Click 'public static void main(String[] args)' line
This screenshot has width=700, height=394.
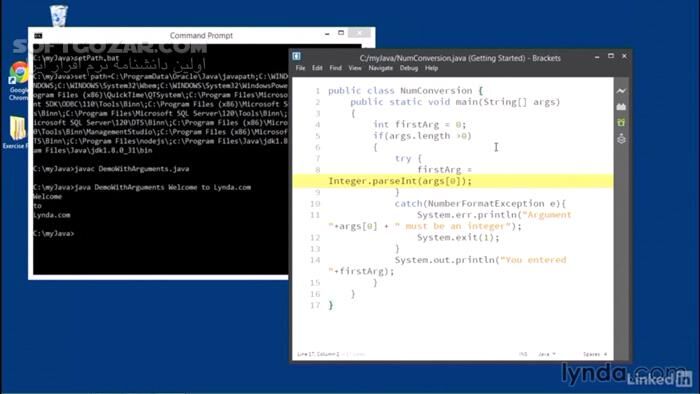455,102
